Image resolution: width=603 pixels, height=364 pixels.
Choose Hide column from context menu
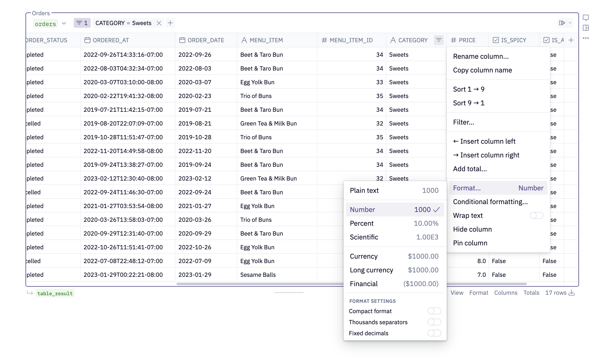(x=472, y=229)
